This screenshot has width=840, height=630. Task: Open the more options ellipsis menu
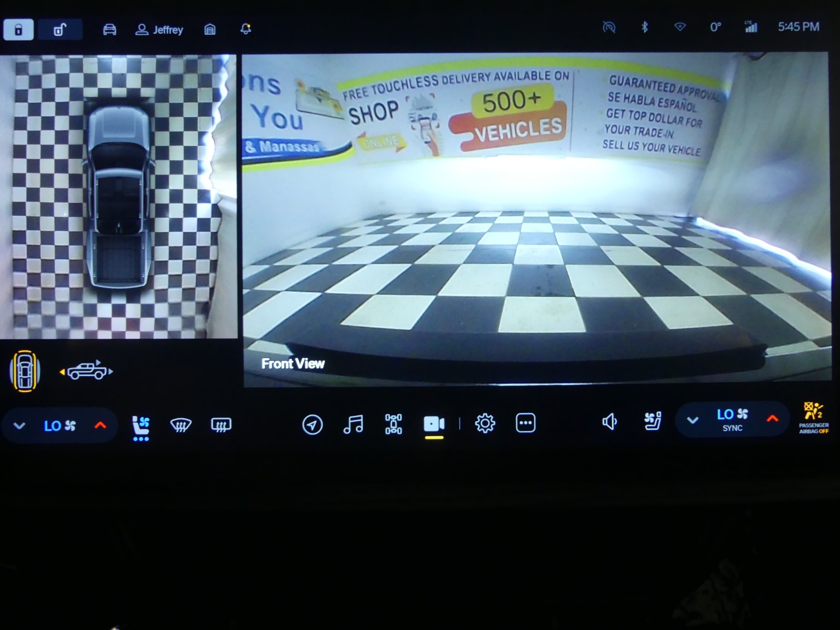pyautogui.click(x=524, y=422)
